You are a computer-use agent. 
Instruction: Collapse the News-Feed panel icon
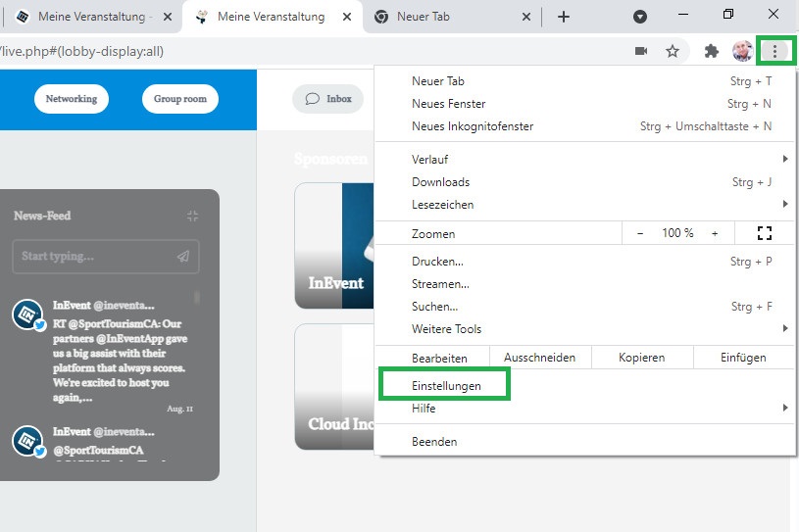click(193, 216)
